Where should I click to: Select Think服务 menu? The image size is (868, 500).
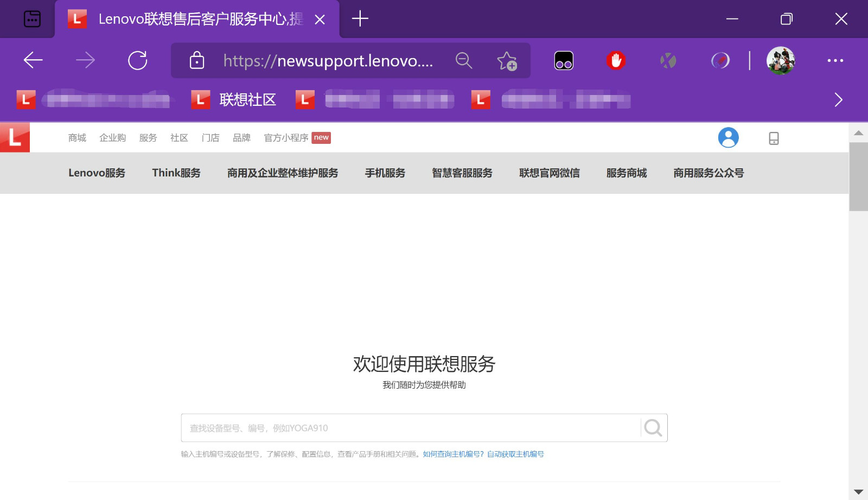click(x=176, y=173)
